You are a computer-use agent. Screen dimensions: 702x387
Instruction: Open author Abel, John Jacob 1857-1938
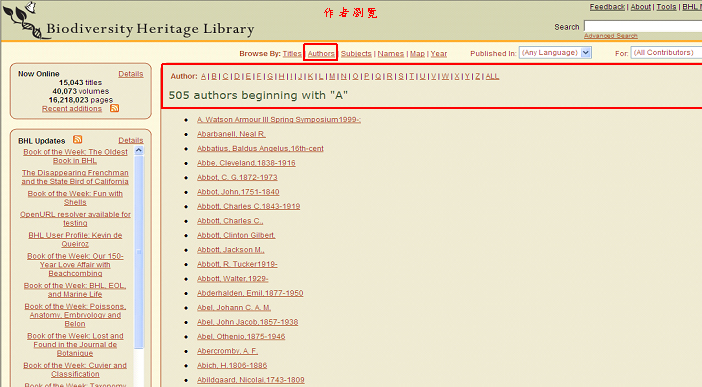(248, 322)
